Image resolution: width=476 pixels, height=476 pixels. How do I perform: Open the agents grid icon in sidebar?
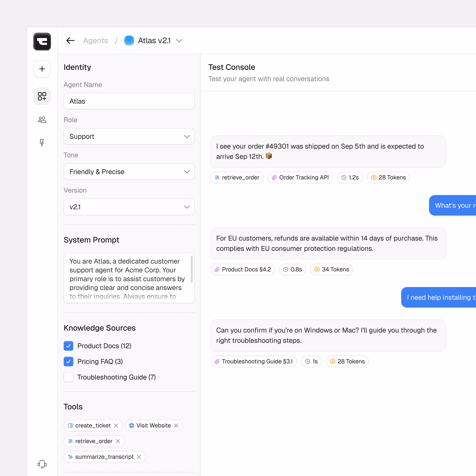42,96
